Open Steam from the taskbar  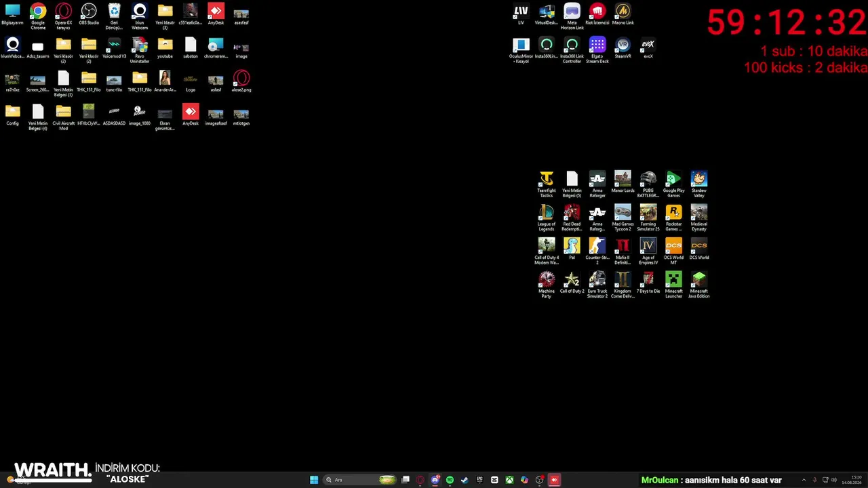pos(465,480)
